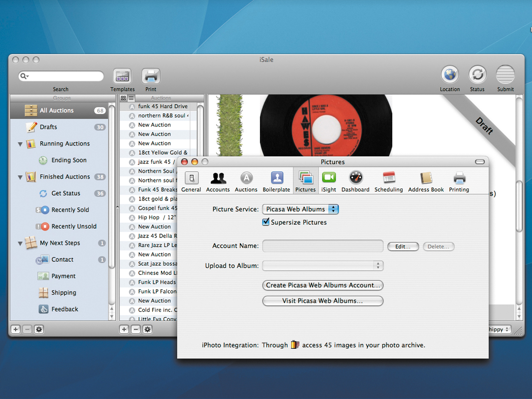Image resolution: width=532 pixels, height=399 pixels.
Task: Delete auction with minus button
Action: tap(136, 329)
